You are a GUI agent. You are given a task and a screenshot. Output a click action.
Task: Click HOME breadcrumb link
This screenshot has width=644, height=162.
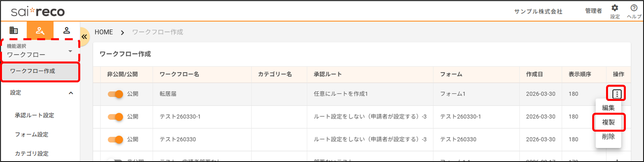(104, 32)
